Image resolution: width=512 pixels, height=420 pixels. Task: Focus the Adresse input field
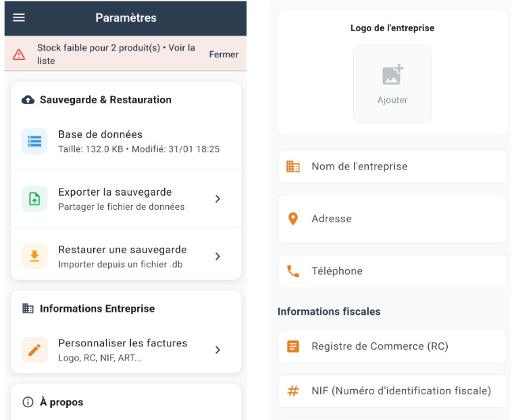(392, 219)
